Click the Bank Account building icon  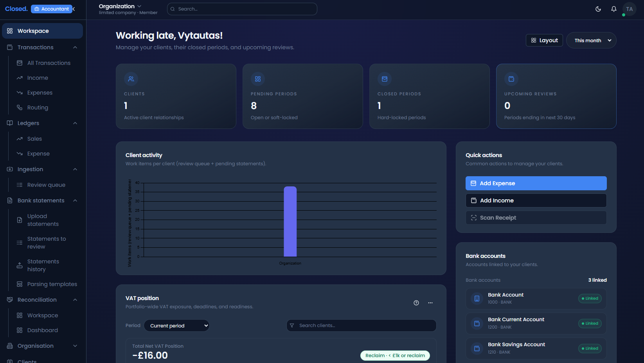(x=477, y=299)
